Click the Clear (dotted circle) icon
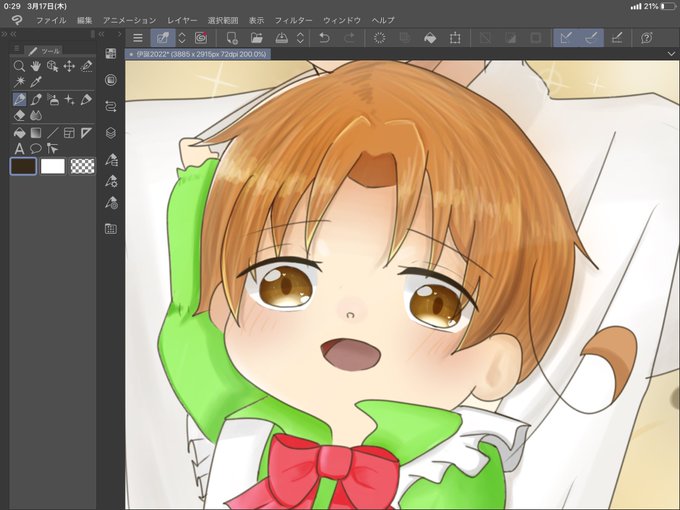 point(379,38)
